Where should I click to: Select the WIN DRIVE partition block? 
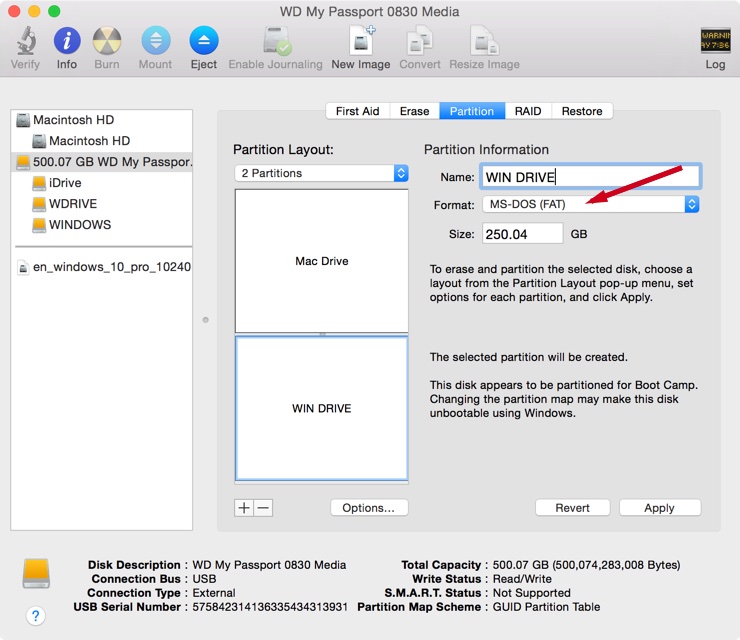click(321, 408)
